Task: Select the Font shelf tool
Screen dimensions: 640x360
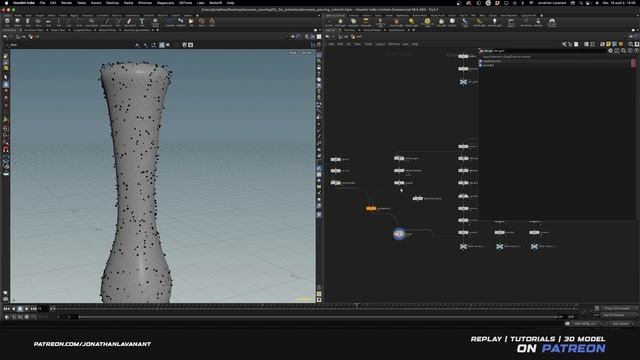Action: tap(142, 22)
